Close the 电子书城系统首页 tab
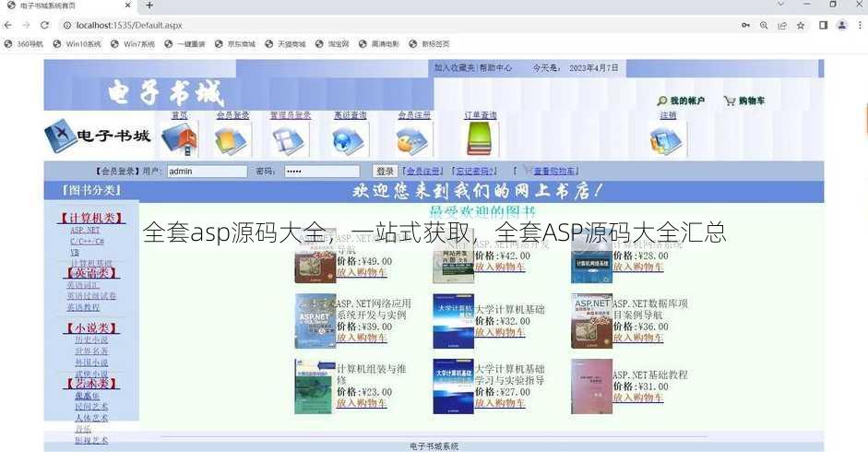 [x=128, y=6]
